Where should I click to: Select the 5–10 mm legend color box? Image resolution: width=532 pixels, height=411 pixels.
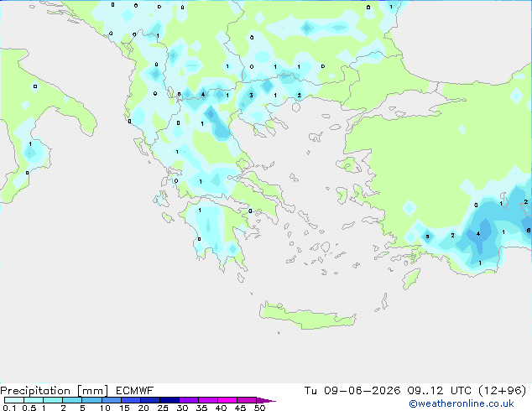(91, 400)
